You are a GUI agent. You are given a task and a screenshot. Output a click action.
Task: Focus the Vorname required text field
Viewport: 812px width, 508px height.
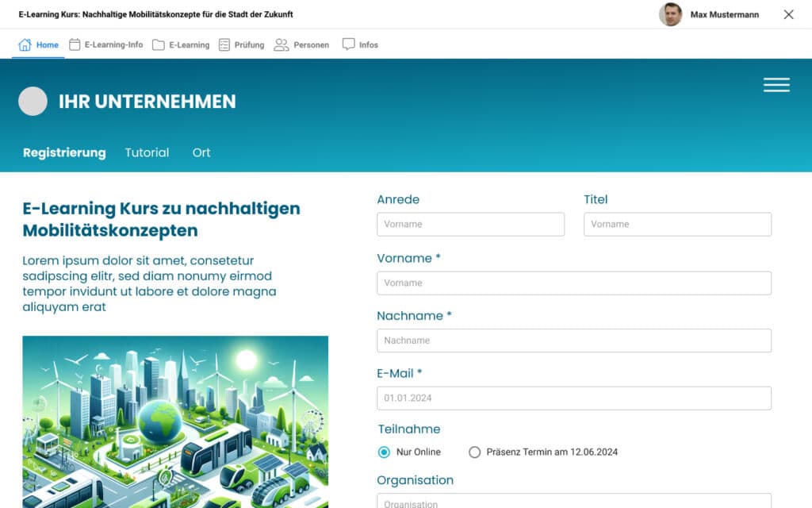click(573, 283)
